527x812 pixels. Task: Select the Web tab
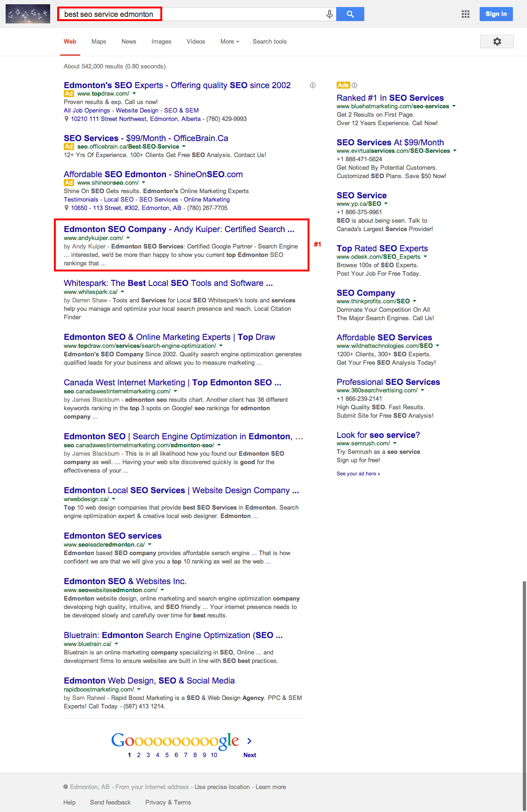(x=70, y=42)
